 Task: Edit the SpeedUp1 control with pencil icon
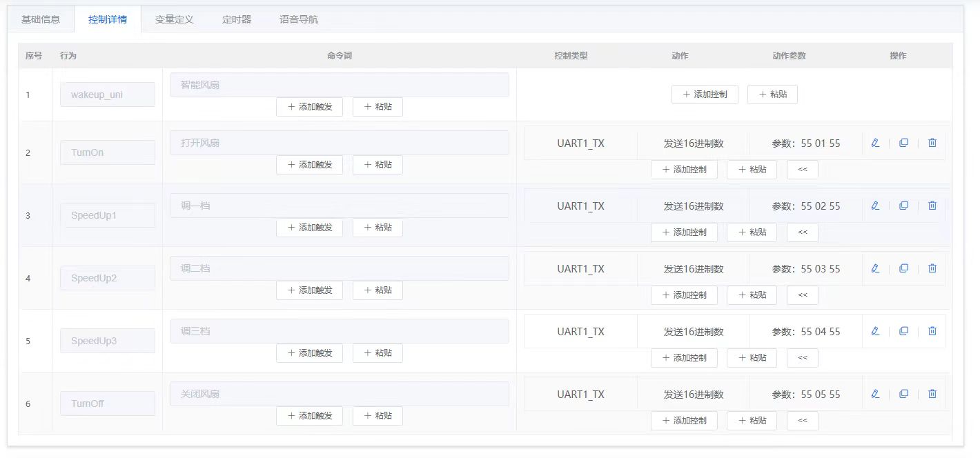point(875,206)
